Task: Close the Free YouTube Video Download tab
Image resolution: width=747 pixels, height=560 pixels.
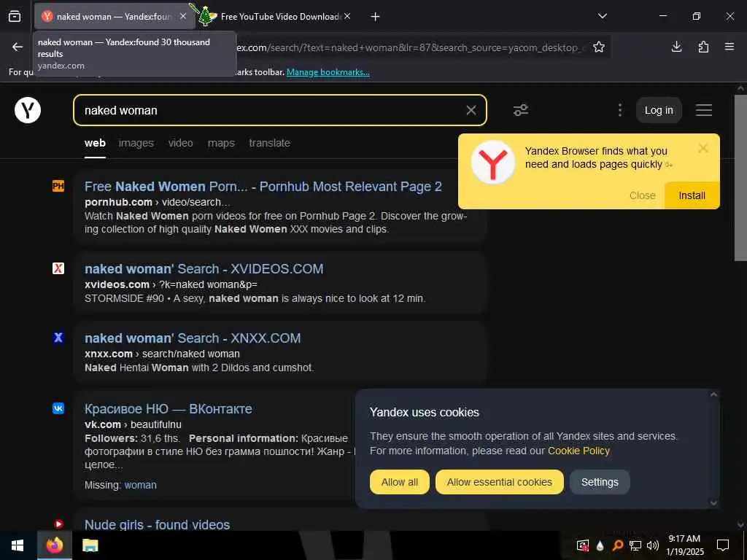Action: (347, 17)
